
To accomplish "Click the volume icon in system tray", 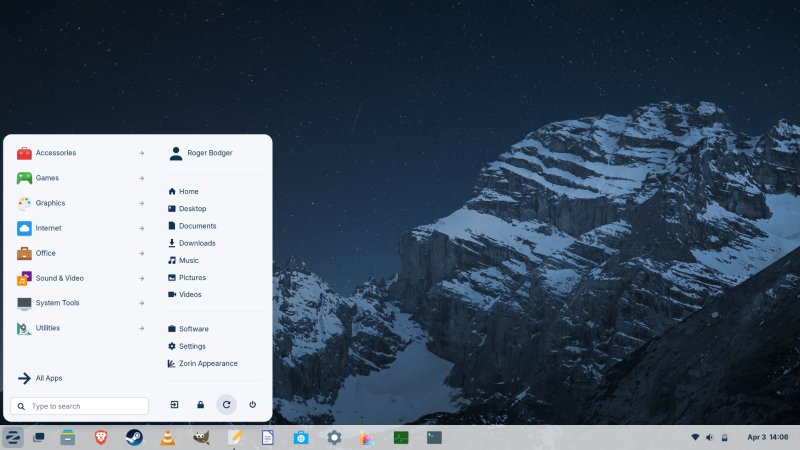I will click(709, 437).
